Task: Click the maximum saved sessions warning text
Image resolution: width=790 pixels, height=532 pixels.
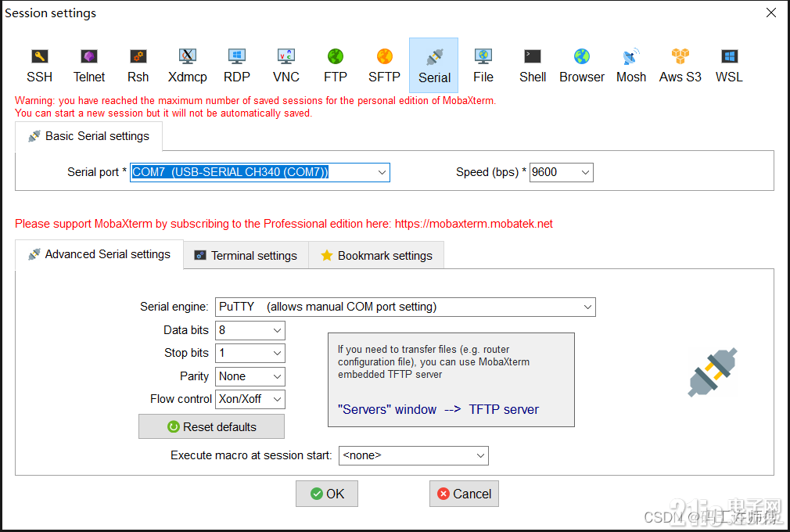Action: point(256,107)
